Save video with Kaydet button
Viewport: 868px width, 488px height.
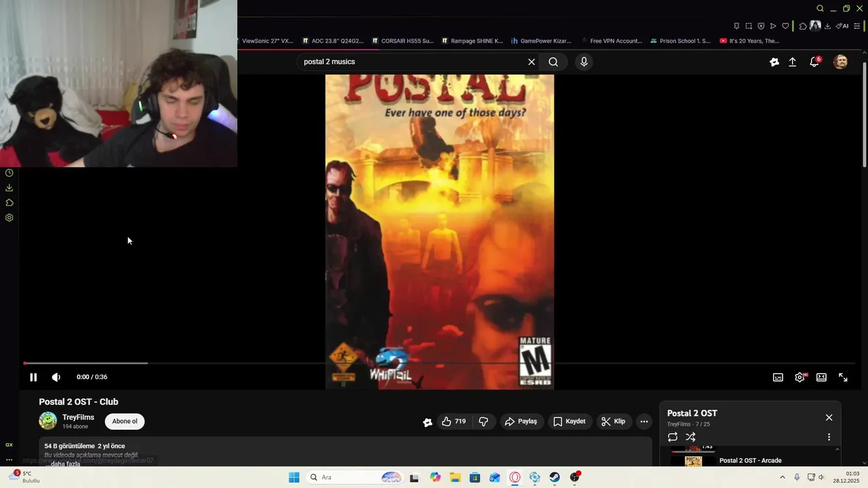pyautogui.click(x=570, y=422)
